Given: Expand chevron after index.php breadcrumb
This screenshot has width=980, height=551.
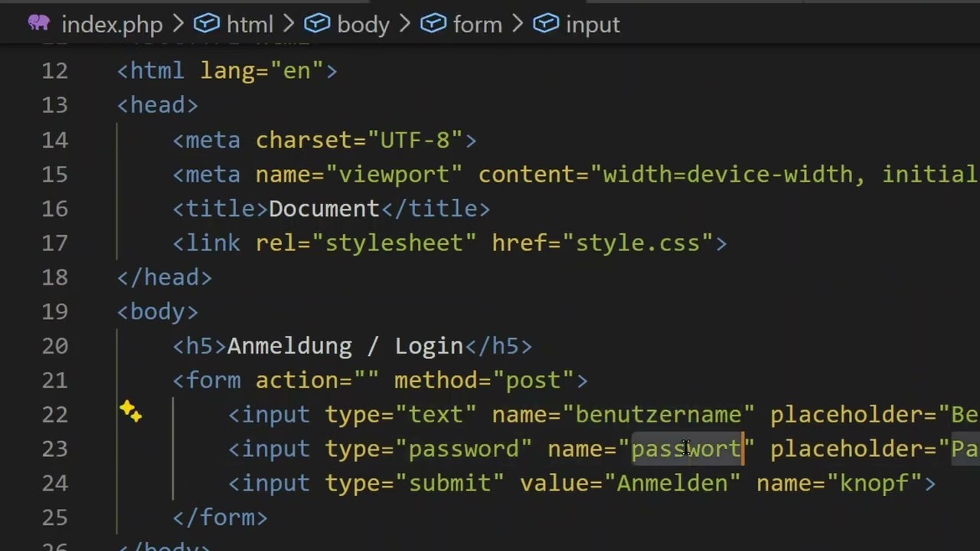Looking at the screenshot, I should [178, 24].
